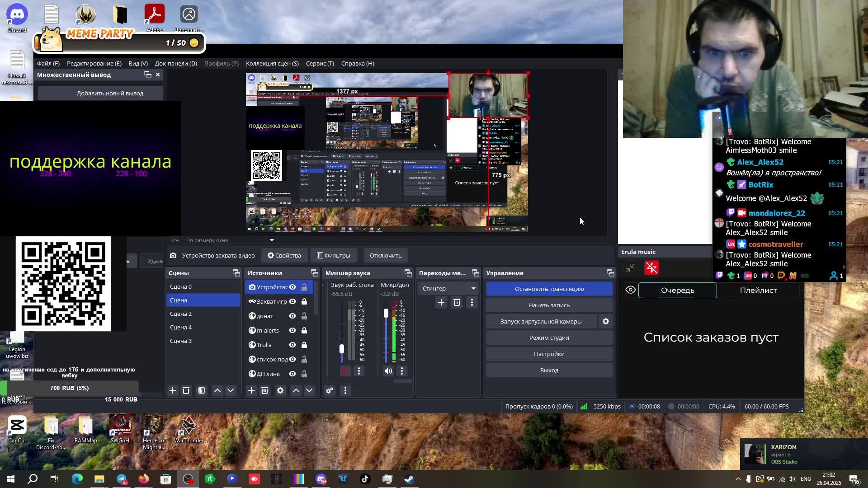Switch to the Плейлист tab
The image size is (868, 488).
click(x=758, y=290)
